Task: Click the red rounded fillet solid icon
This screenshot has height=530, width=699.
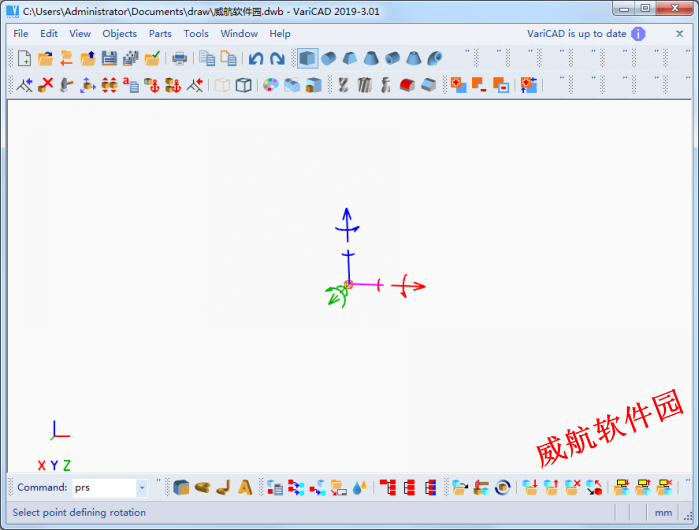Action: (407, 84)
